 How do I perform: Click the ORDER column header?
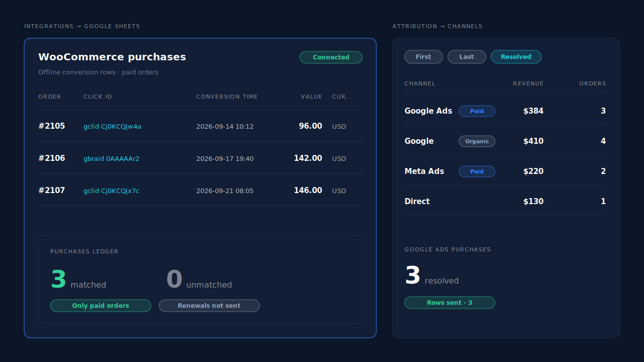coord(50,97)
